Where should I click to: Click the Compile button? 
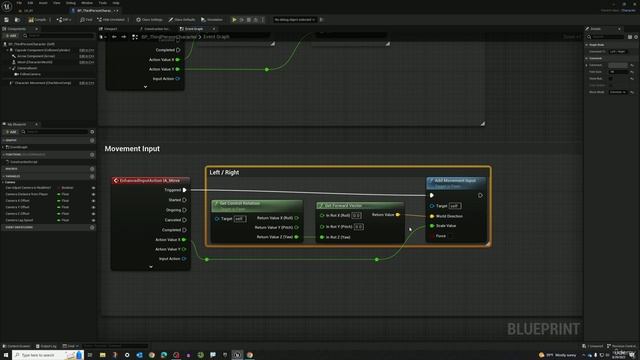(38, 20)
